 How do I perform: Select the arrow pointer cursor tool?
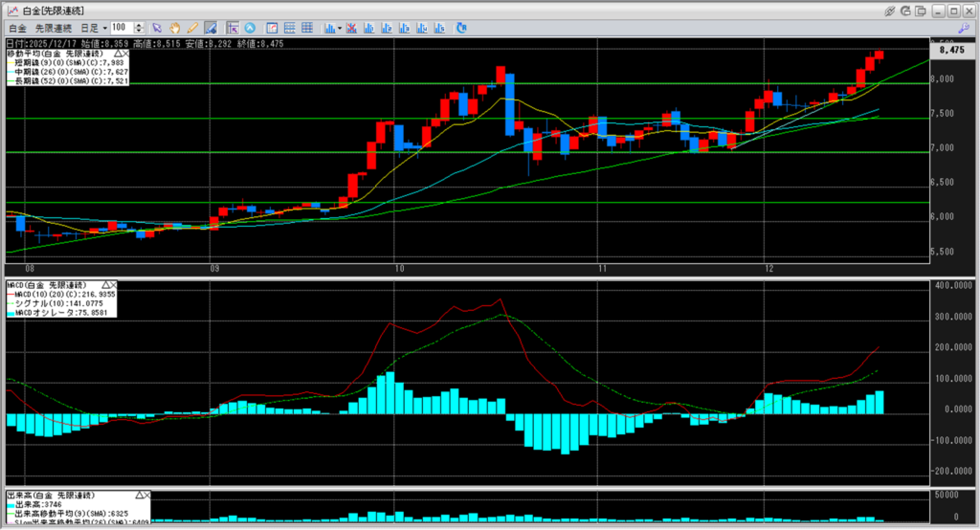click(x=158, y=29)
